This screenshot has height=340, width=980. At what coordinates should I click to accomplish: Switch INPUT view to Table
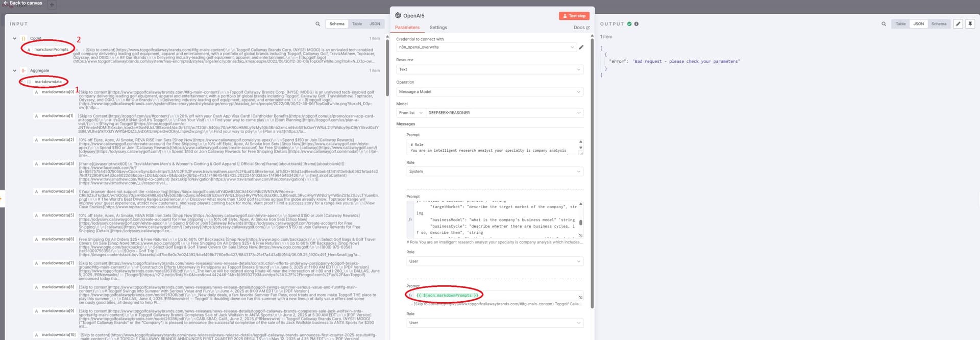tap(357, 24)
